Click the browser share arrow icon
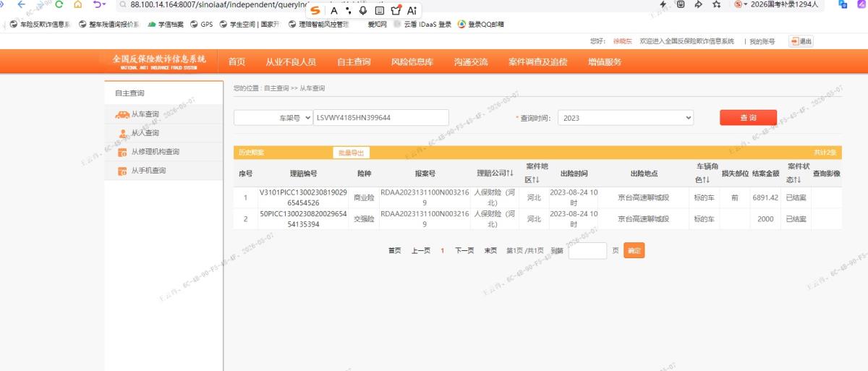Screen dimensions: 868x371 pos(698,4)
